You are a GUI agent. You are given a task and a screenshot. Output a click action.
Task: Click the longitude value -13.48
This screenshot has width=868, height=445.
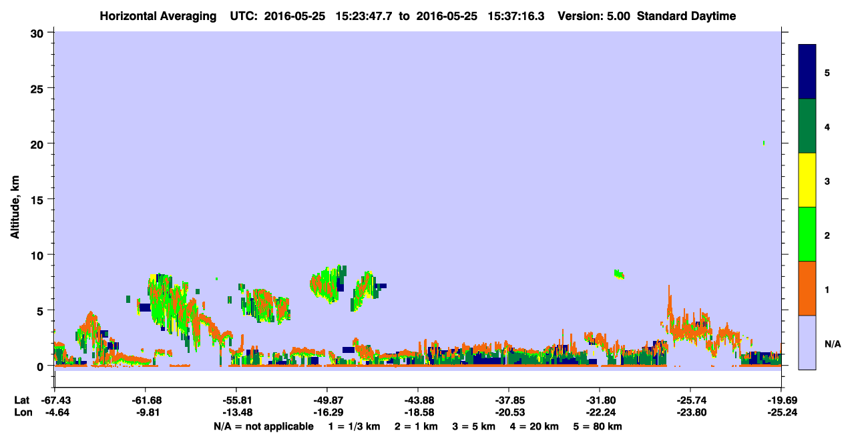236,412
